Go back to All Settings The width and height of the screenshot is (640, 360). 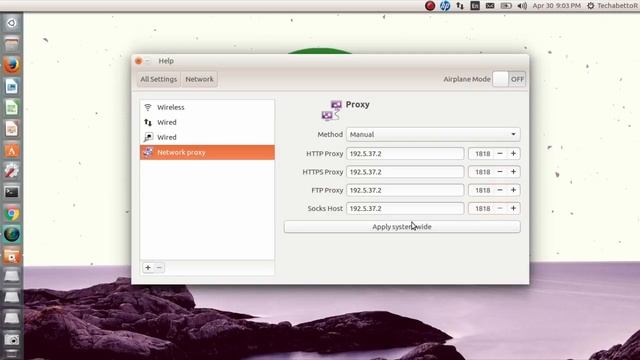(159, 79)
